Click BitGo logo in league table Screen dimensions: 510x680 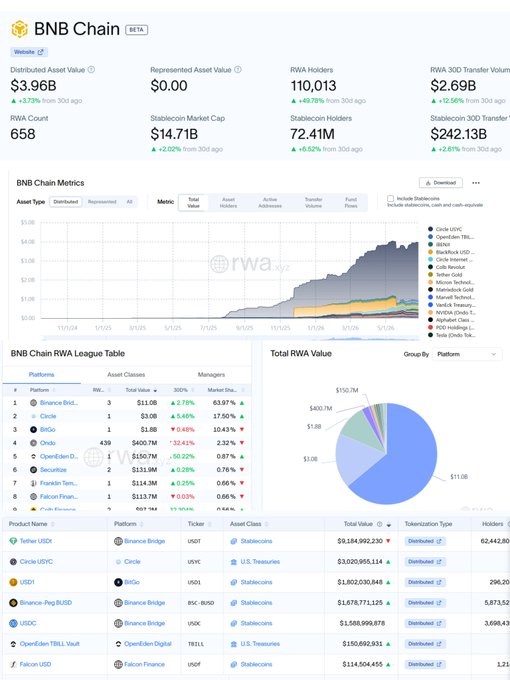click(x=33, y=429)
